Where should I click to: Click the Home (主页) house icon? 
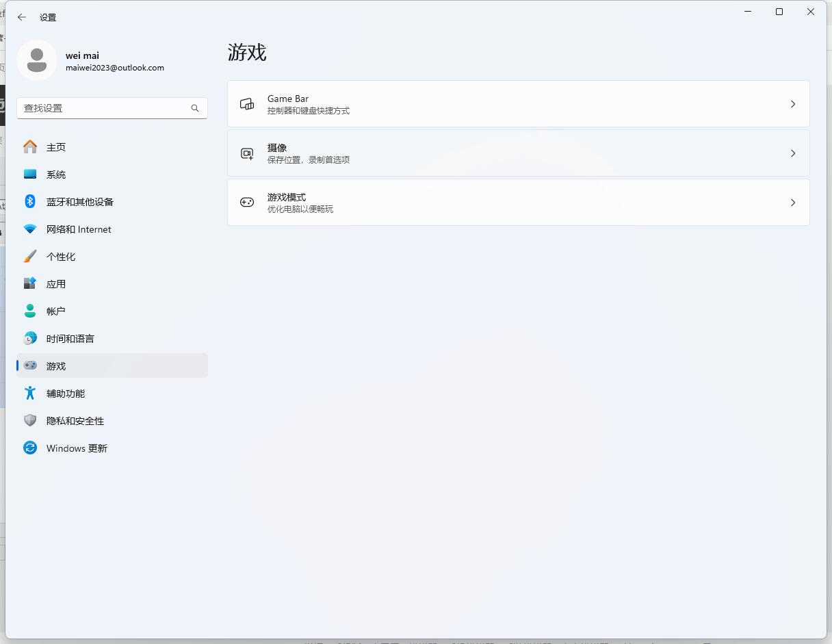tap(30, 146)
